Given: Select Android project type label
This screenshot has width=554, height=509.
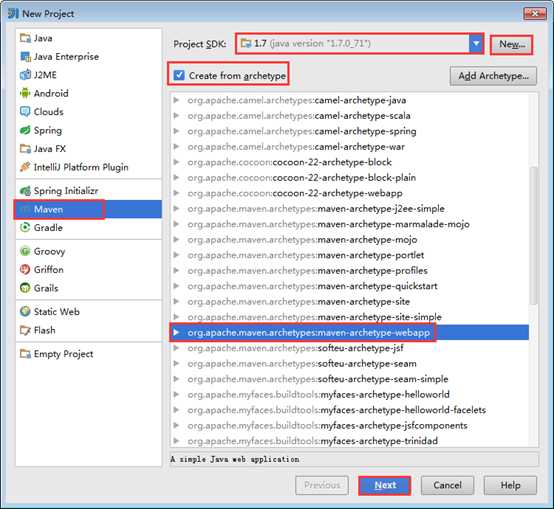Looking at the screenshot, I should [x=51, y=93].
